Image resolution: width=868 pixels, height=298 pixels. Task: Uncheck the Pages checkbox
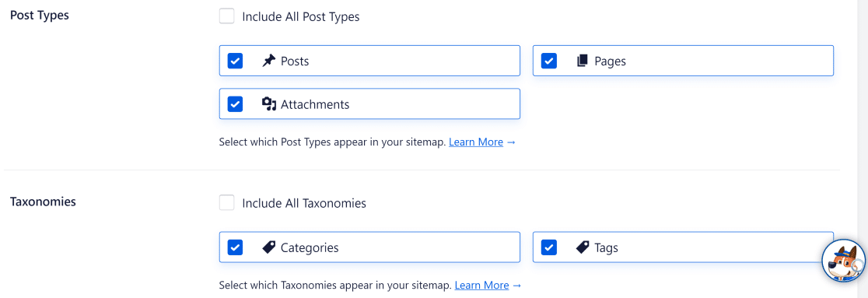point(548,61)
